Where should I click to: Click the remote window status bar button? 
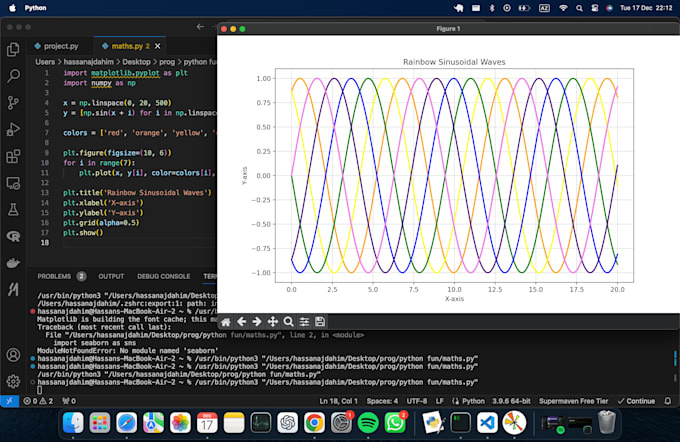[9, 401]
